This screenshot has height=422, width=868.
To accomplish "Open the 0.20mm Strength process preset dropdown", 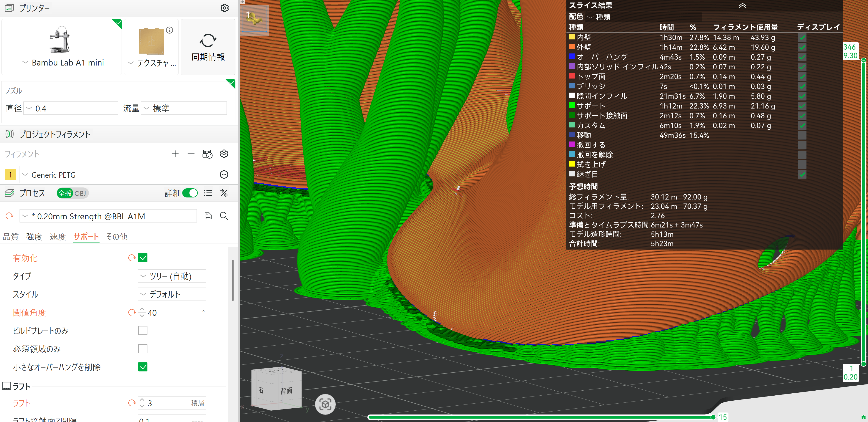I will point(108,216).
